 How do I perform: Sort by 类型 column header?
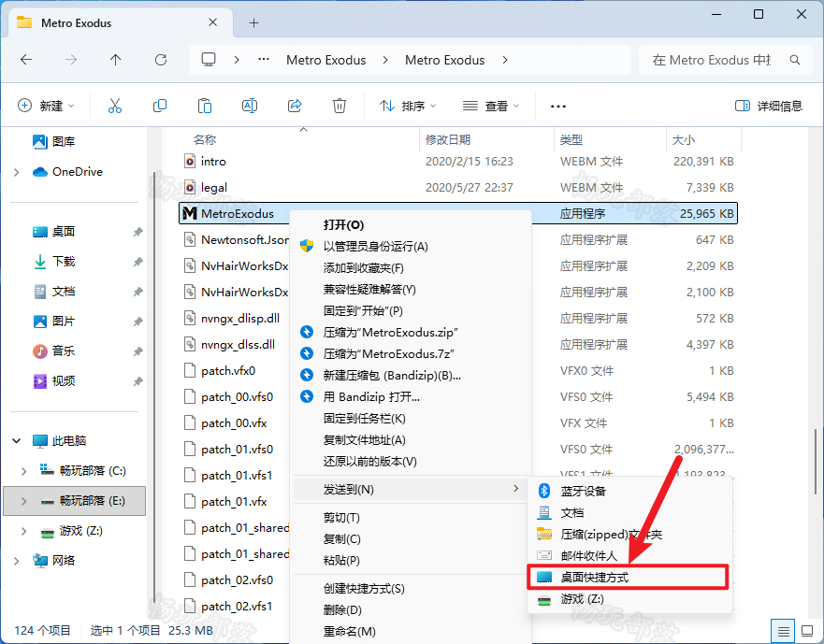(571, 139)
